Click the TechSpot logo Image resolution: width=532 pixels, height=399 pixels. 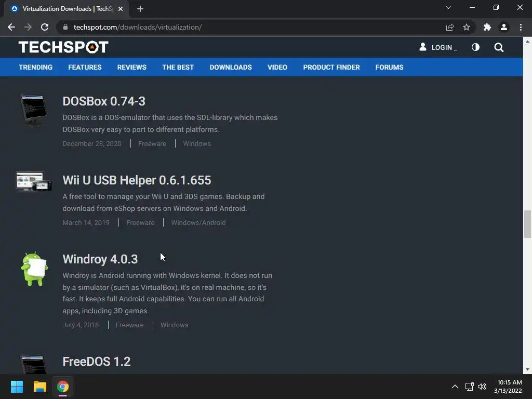coord(63,47)
